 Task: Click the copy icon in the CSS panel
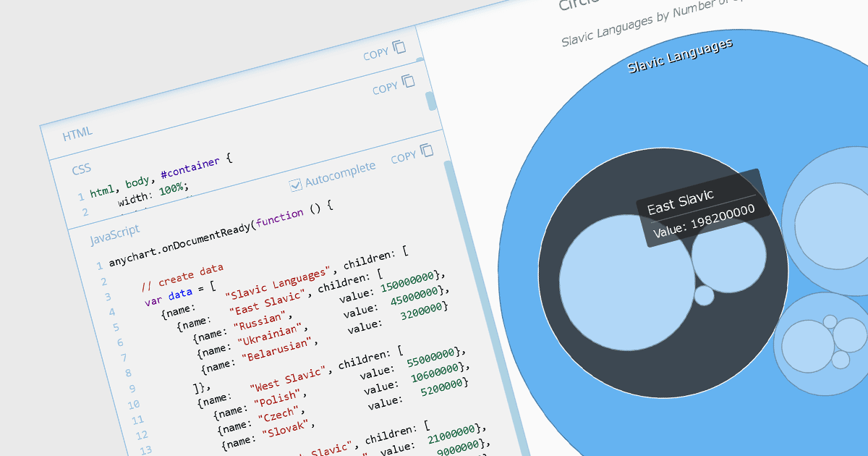pos(409,82)
